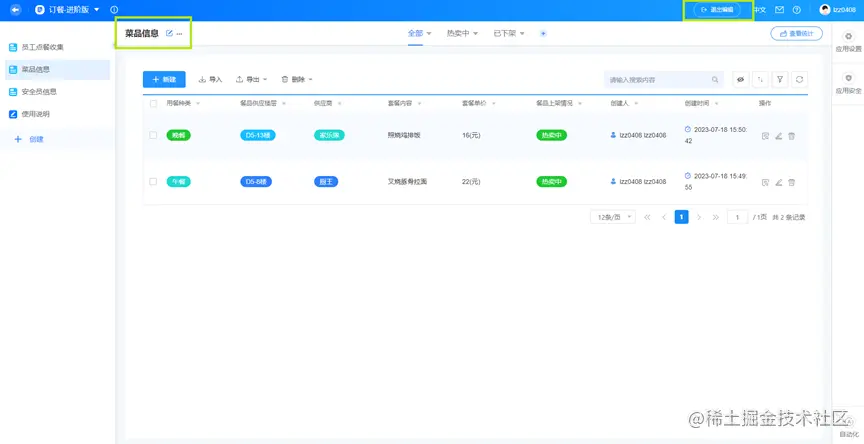864x444 pixels.
Task: Open the 订餐-进阶版 app dropdown
Action: pyautogui.click(x=97, y=10)
